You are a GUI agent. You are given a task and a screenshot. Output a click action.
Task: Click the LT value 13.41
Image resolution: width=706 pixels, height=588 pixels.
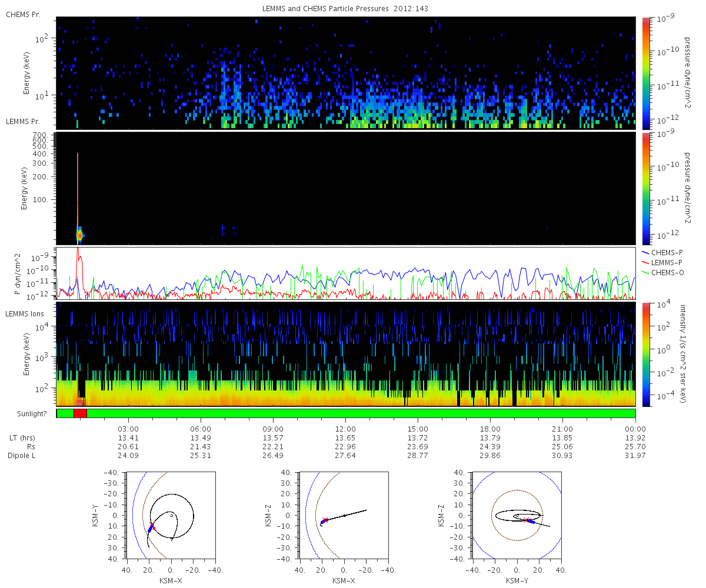pos(128,438)
